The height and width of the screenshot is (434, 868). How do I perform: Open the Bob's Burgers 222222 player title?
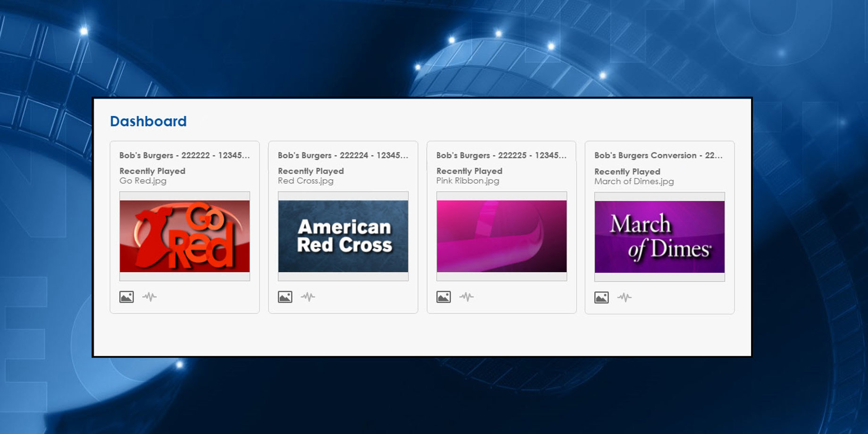pos(184,155)
